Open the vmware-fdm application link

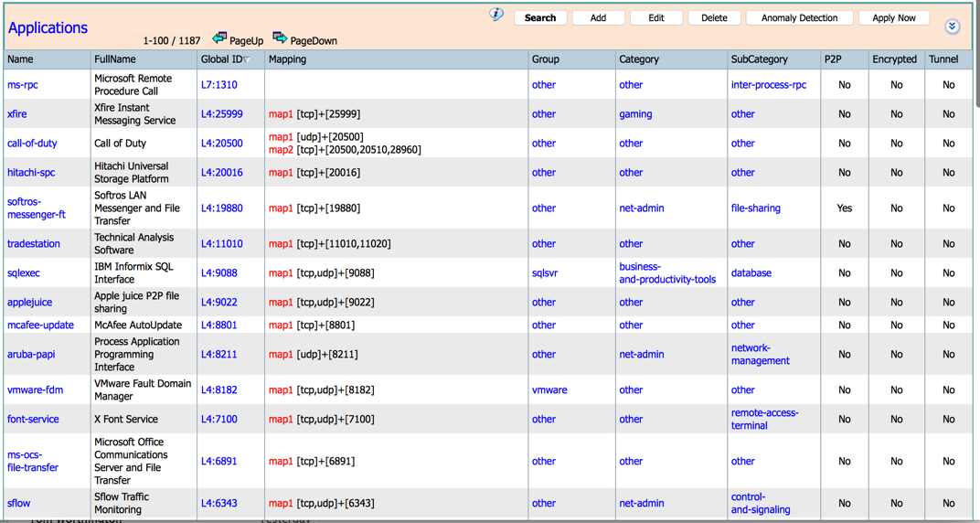35,390
